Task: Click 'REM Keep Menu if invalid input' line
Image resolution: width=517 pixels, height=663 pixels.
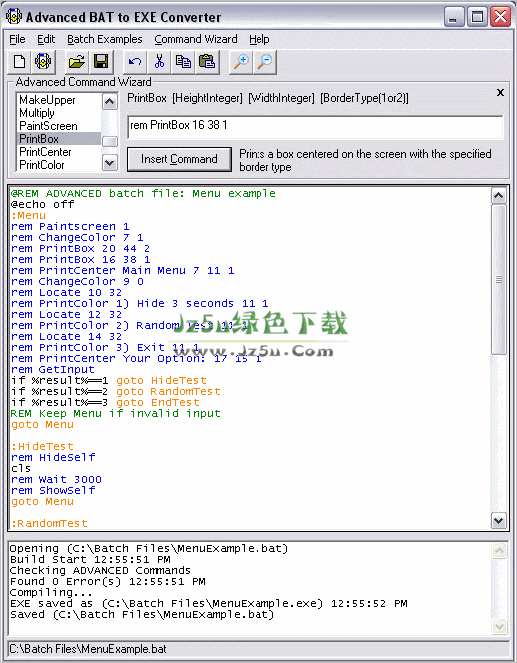Action: click(115, 413)
